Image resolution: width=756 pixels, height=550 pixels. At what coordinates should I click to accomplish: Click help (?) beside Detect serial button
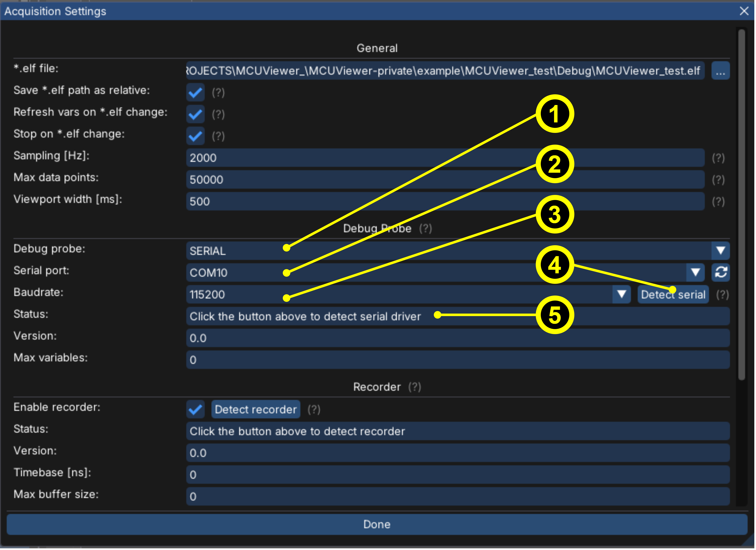click(722, 294)
